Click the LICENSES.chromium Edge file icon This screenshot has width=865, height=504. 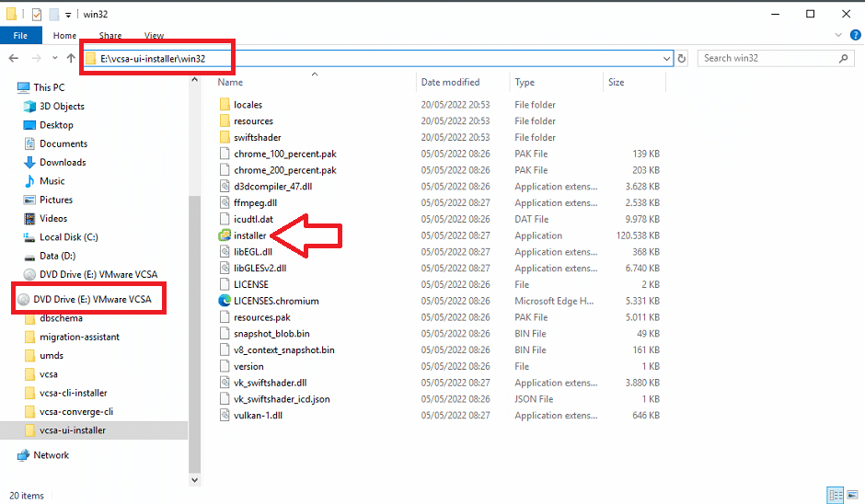[225, 301]
